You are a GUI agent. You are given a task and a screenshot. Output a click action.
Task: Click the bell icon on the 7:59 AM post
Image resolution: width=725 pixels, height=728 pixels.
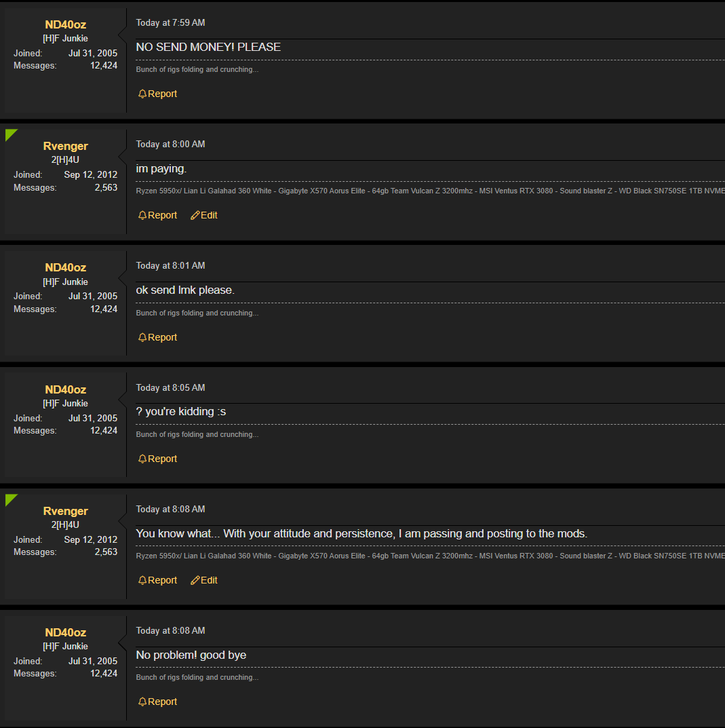142,94
